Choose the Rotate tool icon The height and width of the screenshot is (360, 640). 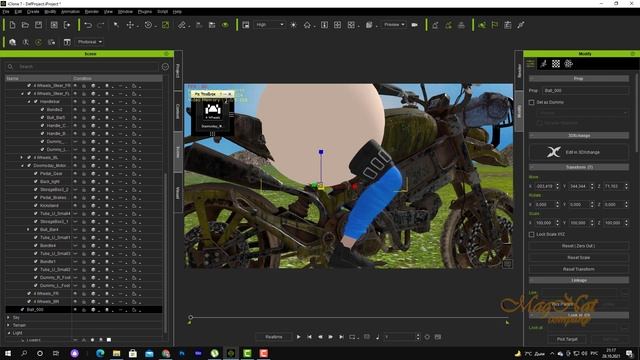[x=148, y=25]
